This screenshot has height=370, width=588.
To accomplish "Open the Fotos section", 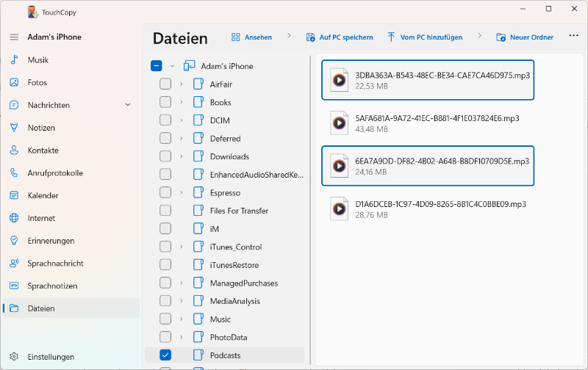I will [37, 83].
